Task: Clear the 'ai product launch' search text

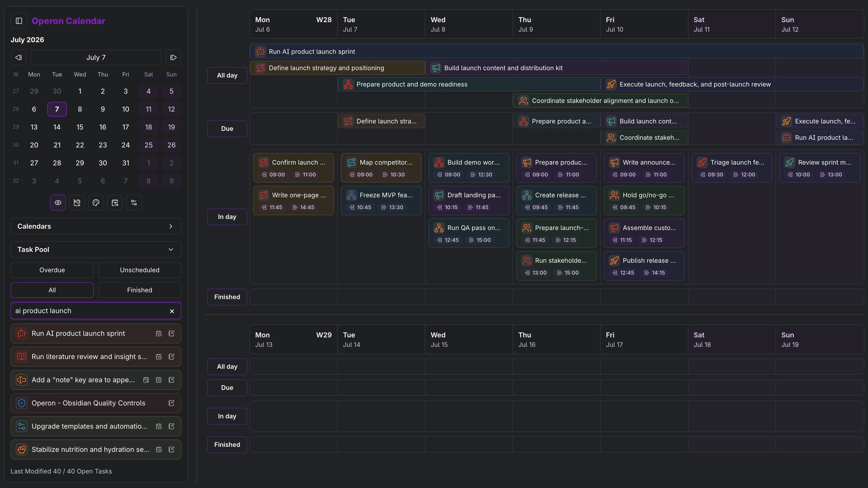Action: 172,311
